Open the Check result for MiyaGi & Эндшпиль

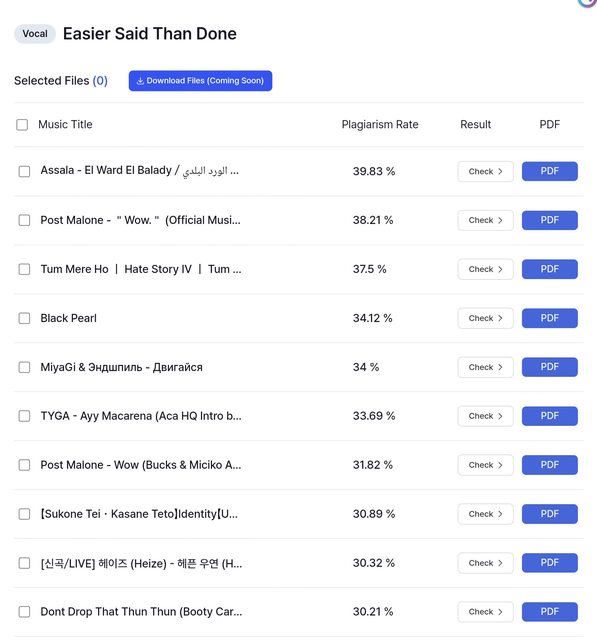485,367
